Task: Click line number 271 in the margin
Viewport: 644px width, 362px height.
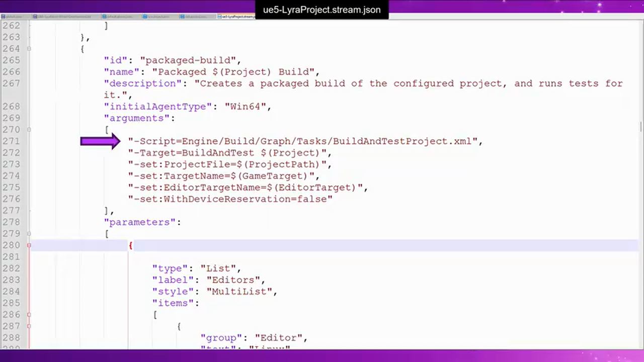Action: [x=11, y=141]
